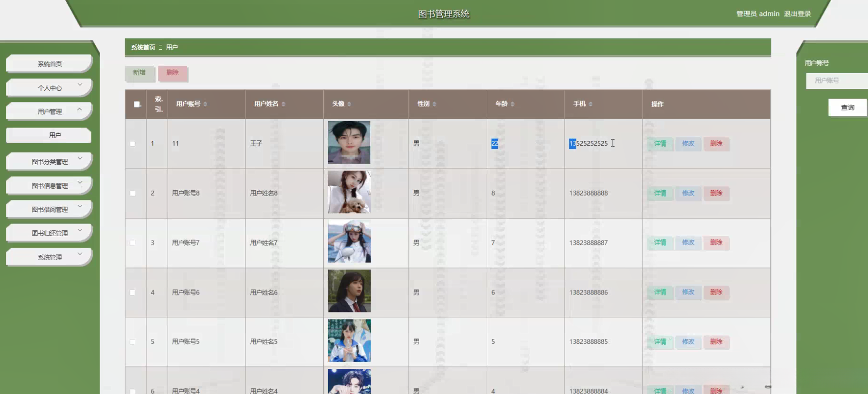Go to 系统首页 via breadcrumb
This screenshot has height=394, width=868.
click(x=143, y=47)
